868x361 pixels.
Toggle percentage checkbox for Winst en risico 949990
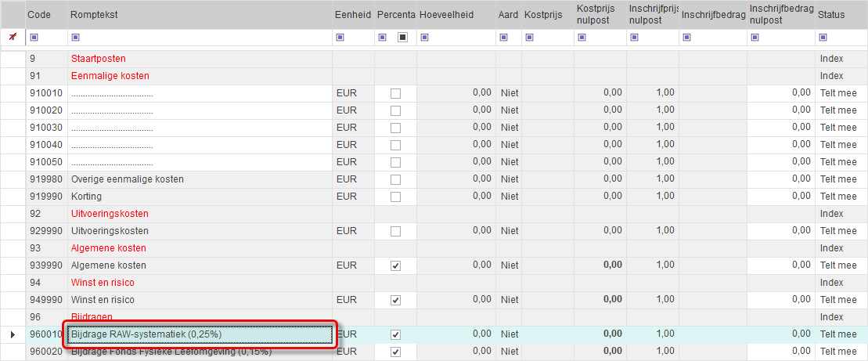[395, 300]
